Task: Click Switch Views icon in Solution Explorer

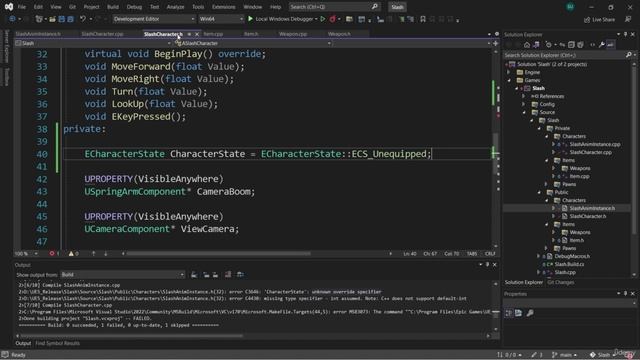Action: click(x=536, y=45)
